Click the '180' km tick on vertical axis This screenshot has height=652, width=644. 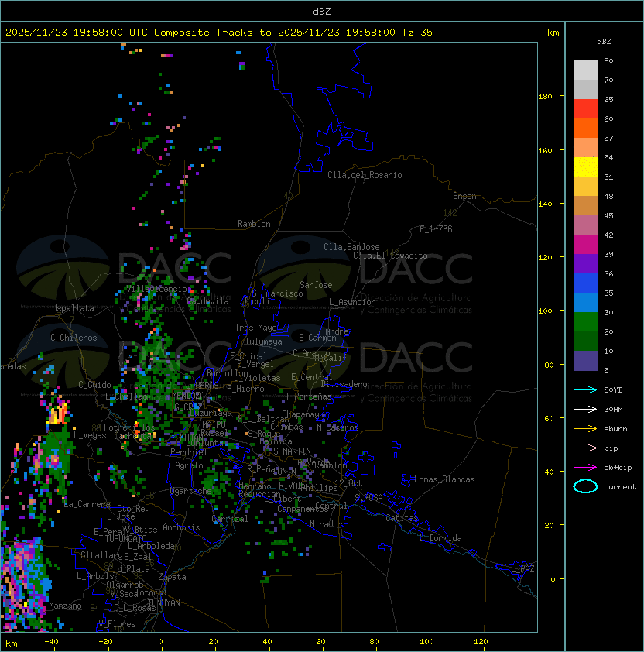pos(545,97)
